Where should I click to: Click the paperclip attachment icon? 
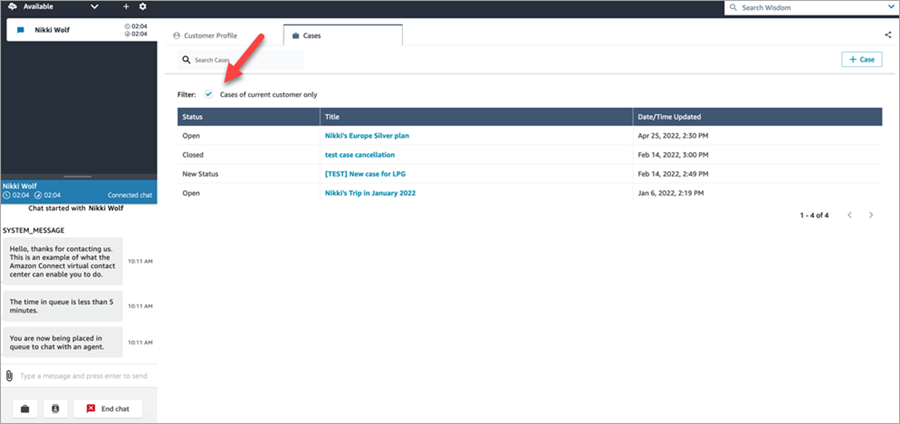click(x=9, y=376)
